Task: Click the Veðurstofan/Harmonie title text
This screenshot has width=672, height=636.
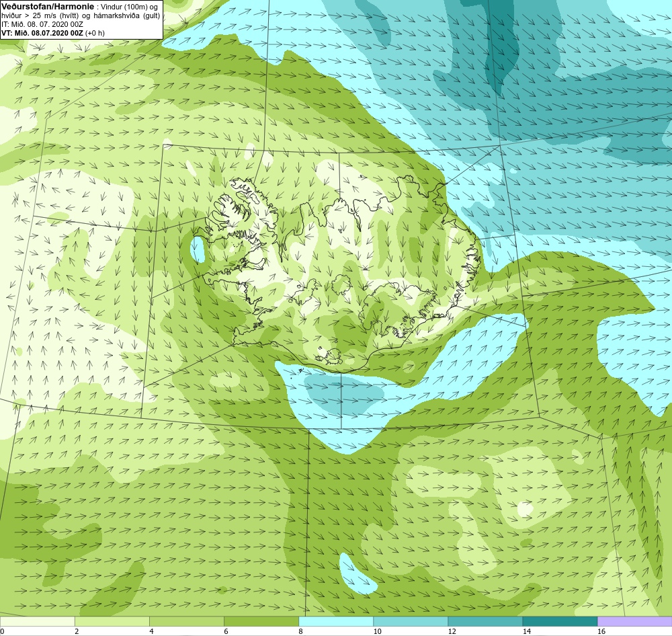Action: click(47, 7)
